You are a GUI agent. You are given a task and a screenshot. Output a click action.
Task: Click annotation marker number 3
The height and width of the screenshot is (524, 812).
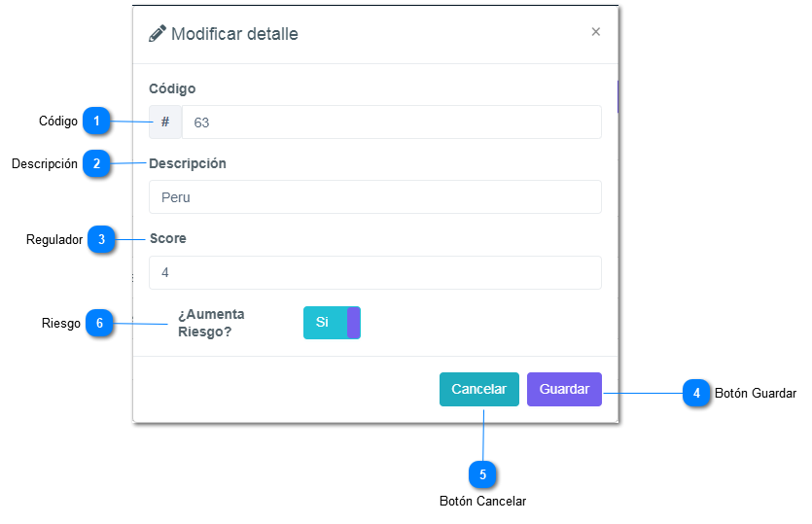coord(101,239)
